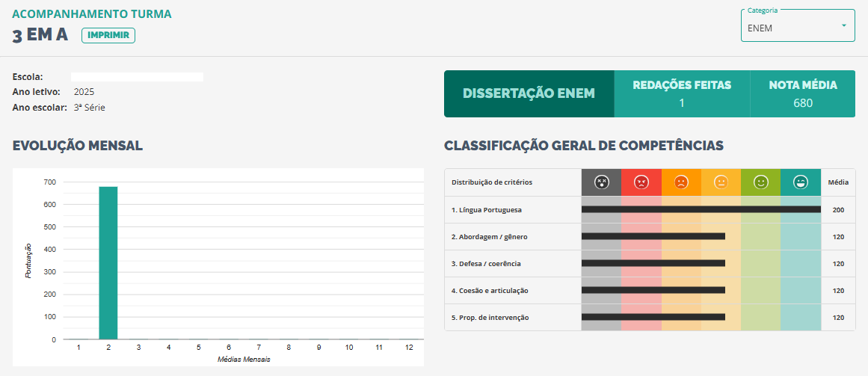Click the blank Escola name field
868x376 pixels.
(x=138, y=77)
